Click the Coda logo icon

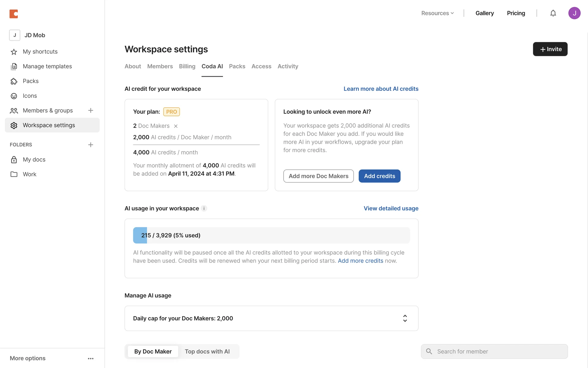13,13
